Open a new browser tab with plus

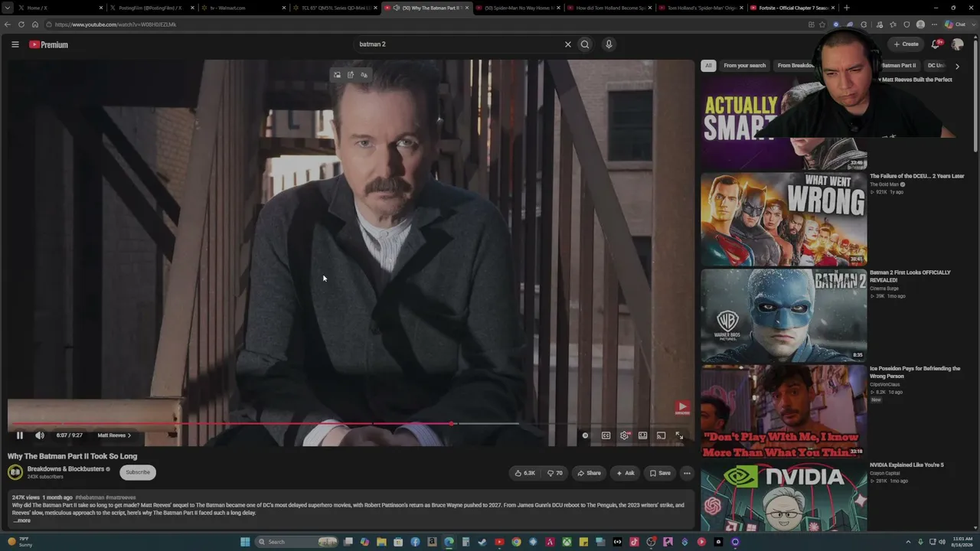click(846, 8)
